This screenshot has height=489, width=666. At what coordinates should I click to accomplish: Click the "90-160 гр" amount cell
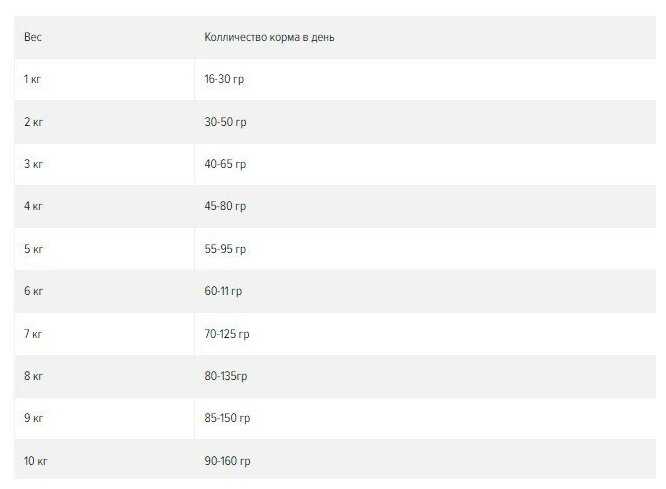tap(227, 461)
